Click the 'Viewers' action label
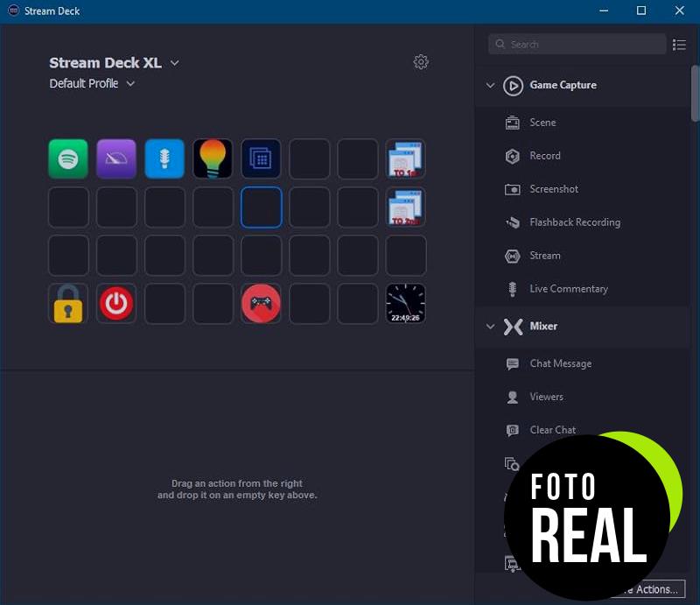This screenshot has height=605, width=700. click(546, 397)
